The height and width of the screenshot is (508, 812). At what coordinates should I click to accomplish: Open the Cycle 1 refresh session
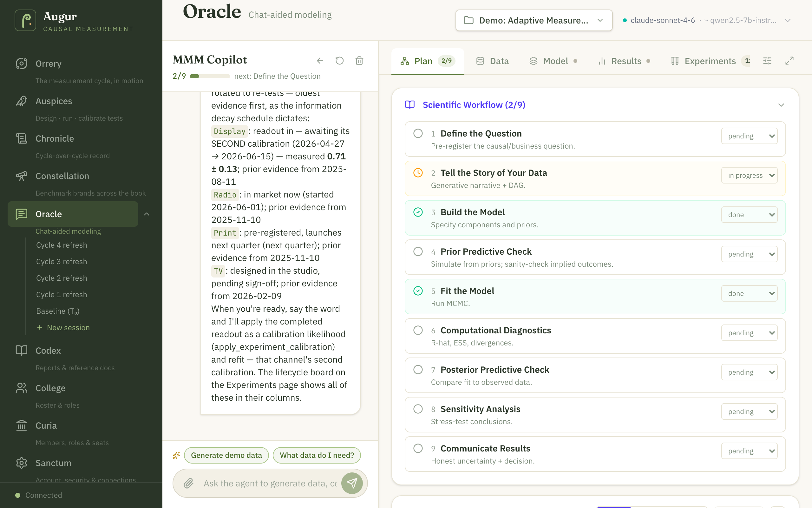[62, 294]
